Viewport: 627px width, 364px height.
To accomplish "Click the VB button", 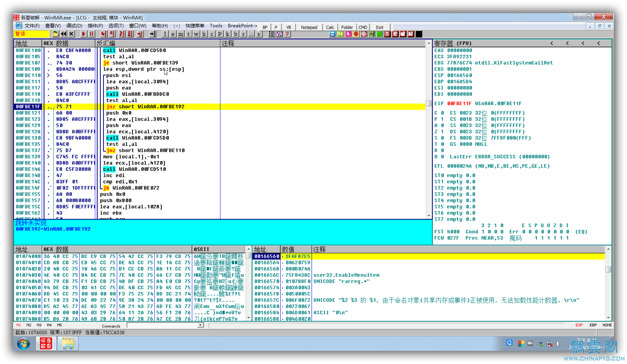I will point(288,27).
